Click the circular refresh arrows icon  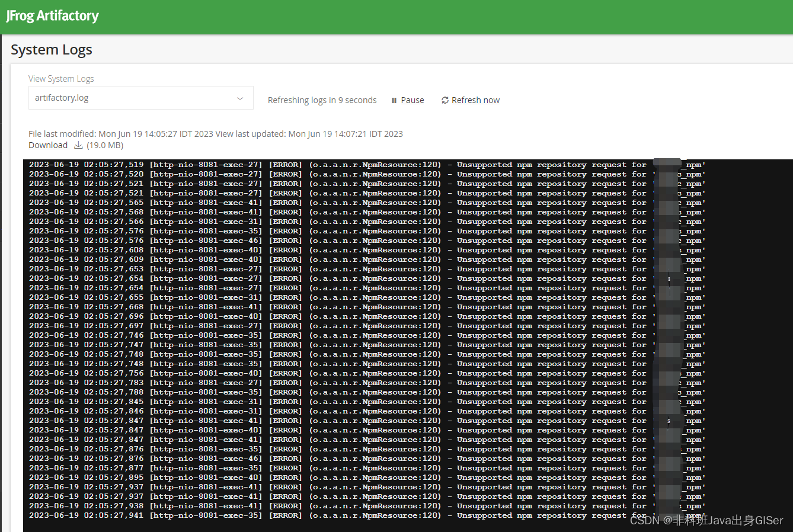(445, 100)
